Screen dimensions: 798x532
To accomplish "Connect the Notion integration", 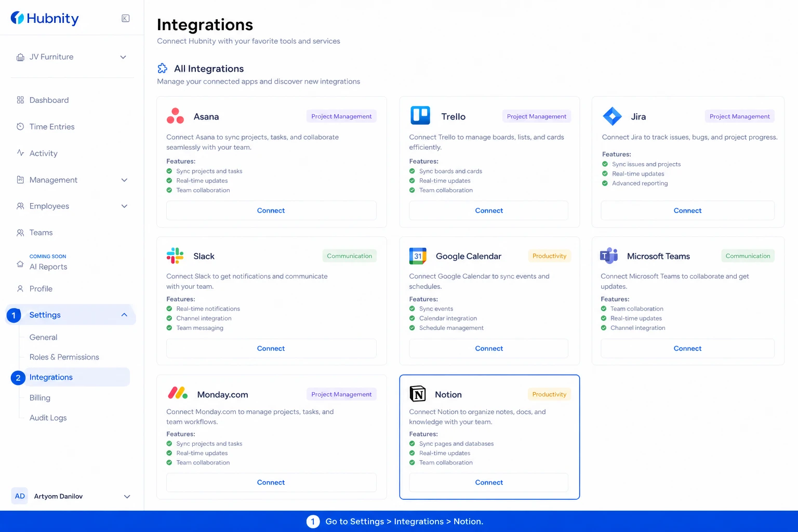I will click(x=489, y=483).
